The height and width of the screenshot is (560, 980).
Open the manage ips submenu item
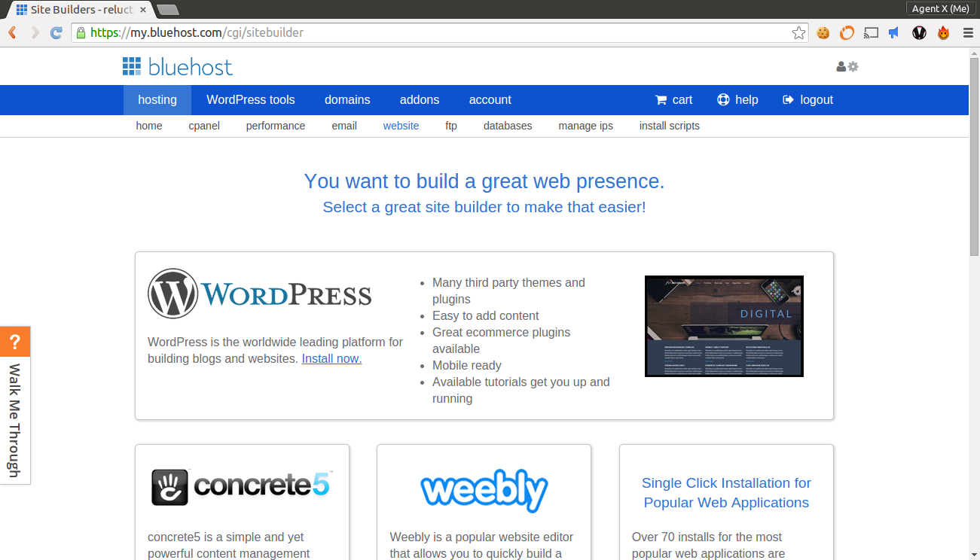[x=586, y=126]
